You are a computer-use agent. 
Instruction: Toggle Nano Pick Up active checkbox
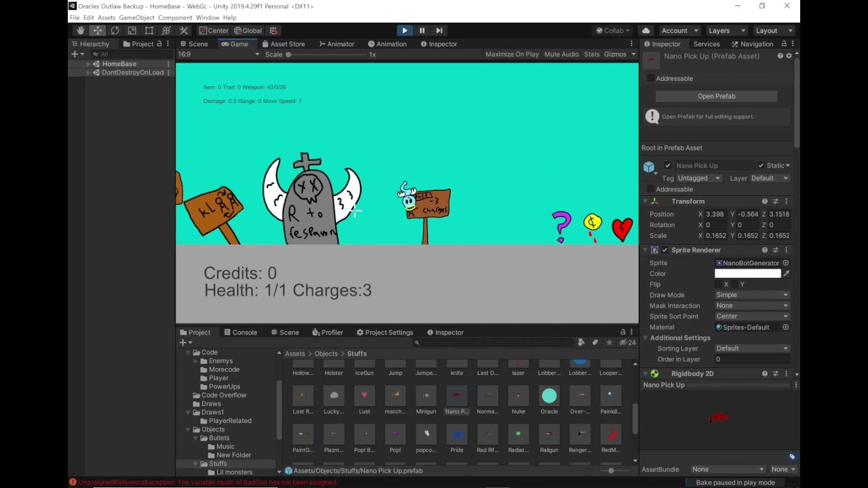pyautogui.click(x=668, y=165)
